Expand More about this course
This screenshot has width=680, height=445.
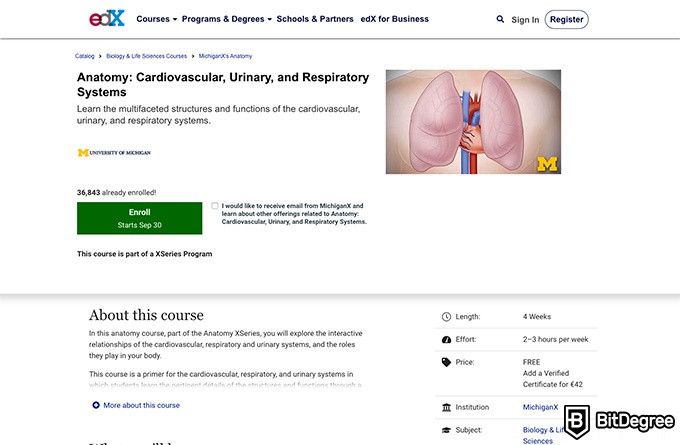tap(136, 405)
